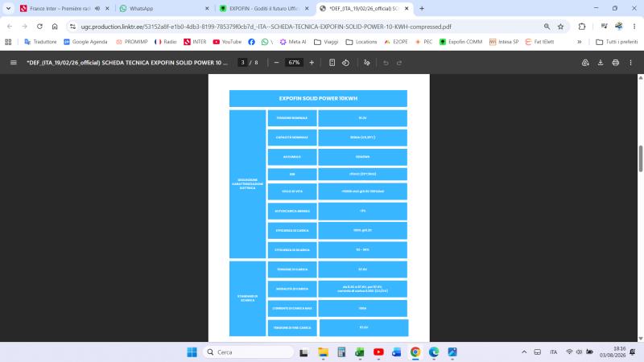Expand the hidden bookmarks chevron
This screenshot has width=644, height=362.
579,42
